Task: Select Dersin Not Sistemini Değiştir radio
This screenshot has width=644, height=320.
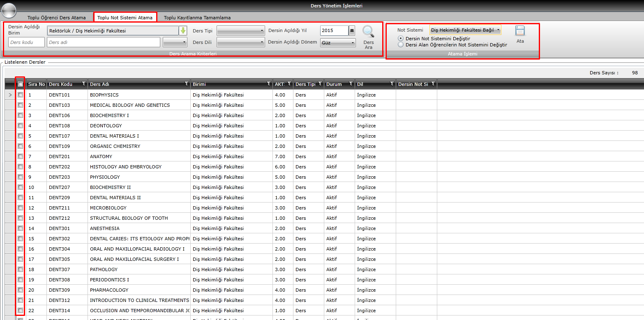Action: pyautogui.click(x=401, y=39)
